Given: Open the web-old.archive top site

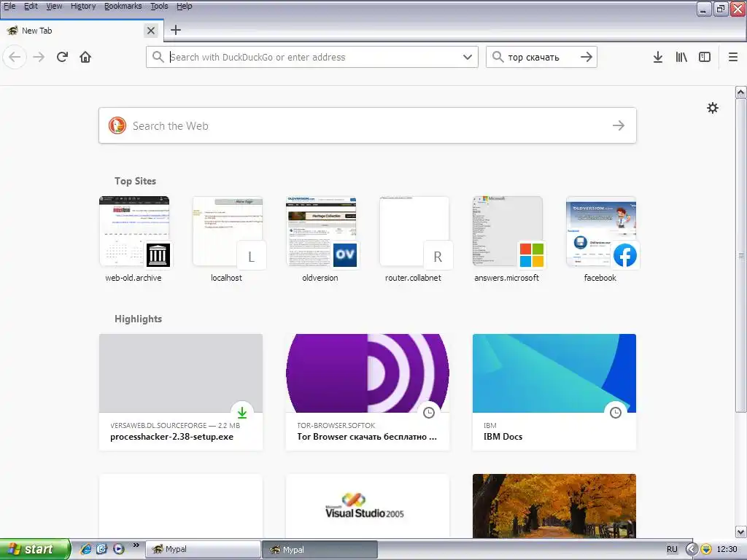Looking at the screenshot, I should (x=134, y=239).
